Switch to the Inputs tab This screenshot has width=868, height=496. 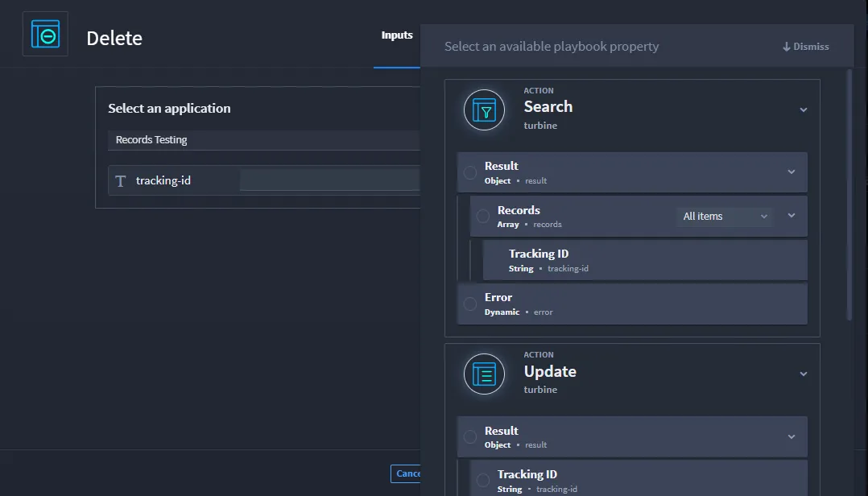click(x=397, y=35)
